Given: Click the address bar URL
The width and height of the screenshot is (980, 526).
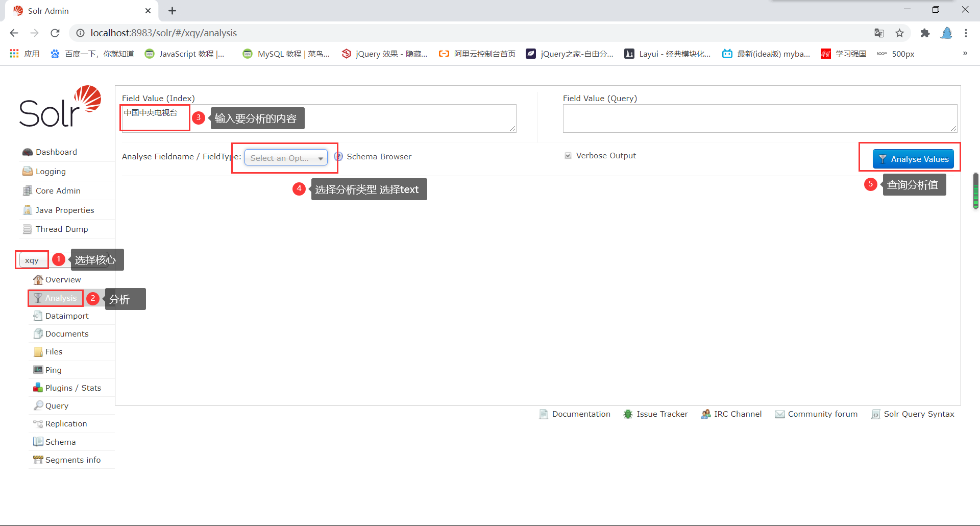Looking at the screenshot, I should point(163,33).
